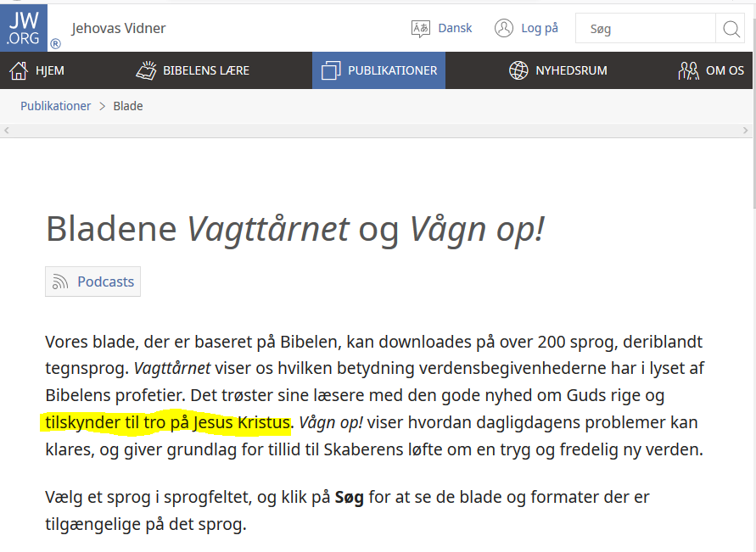Viewport: 756px width, 552px height.
Task: Click the heading Bladene Vagttårnet og Vågn op!
Action: [x=295, y=229]
